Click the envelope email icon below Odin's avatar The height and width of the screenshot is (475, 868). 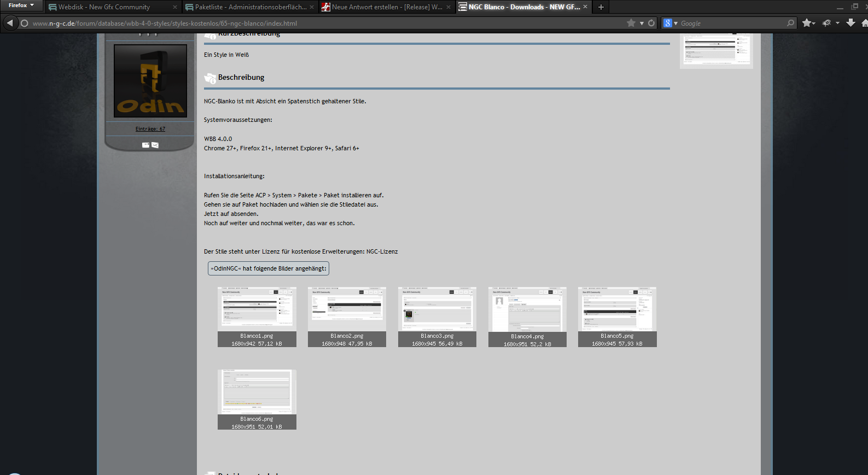tap(155, 145)
